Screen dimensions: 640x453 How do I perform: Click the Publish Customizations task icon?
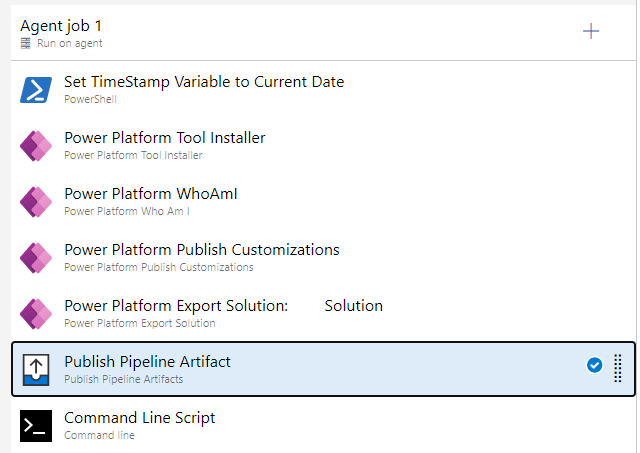36,258
